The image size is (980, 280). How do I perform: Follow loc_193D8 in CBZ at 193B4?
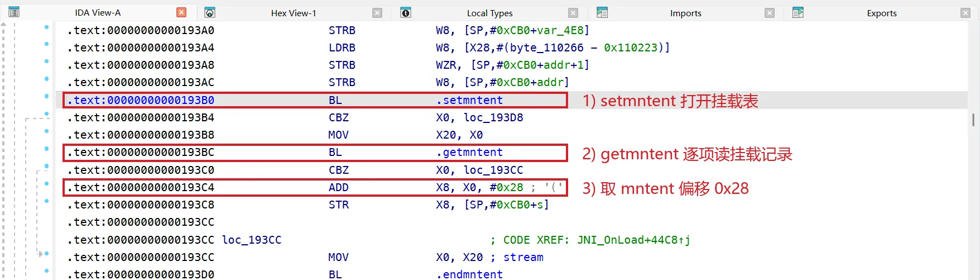coord(493,117)
